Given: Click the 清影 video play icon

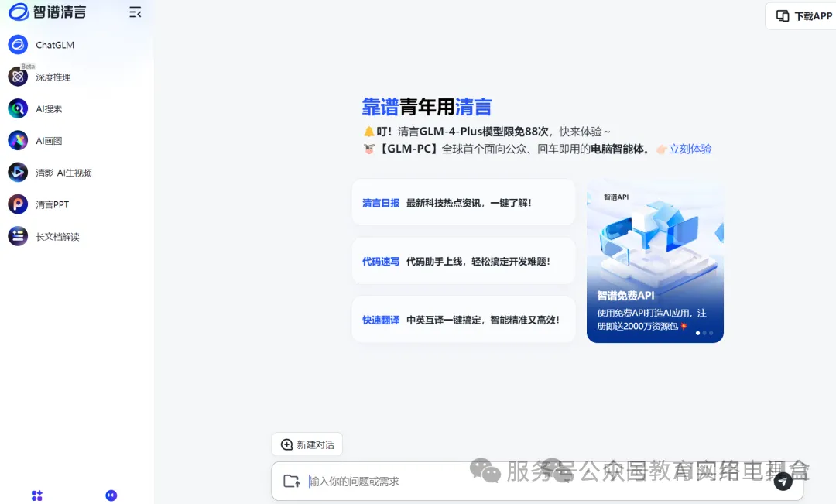Looking at the screenshot, I should (x=18, y=173).
